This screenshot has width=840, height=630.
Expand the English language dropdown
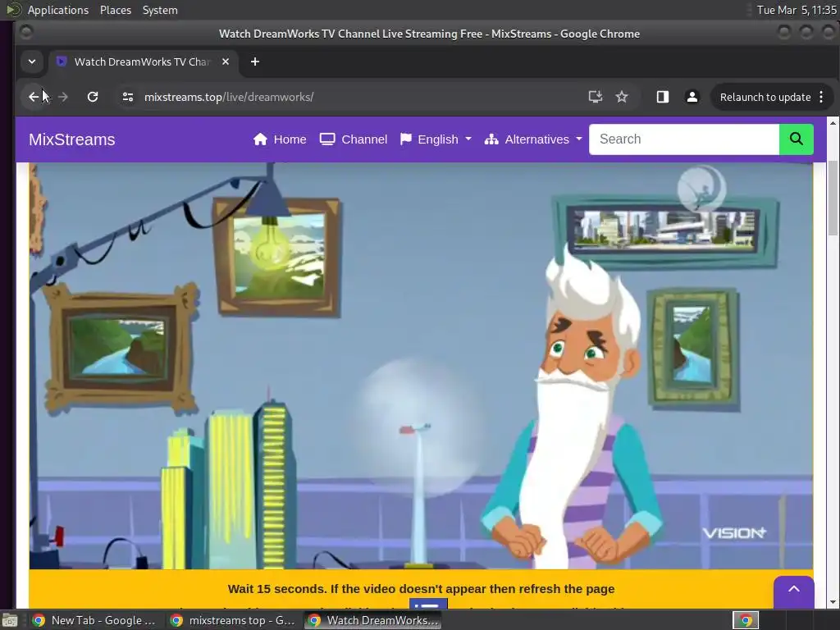436,139
